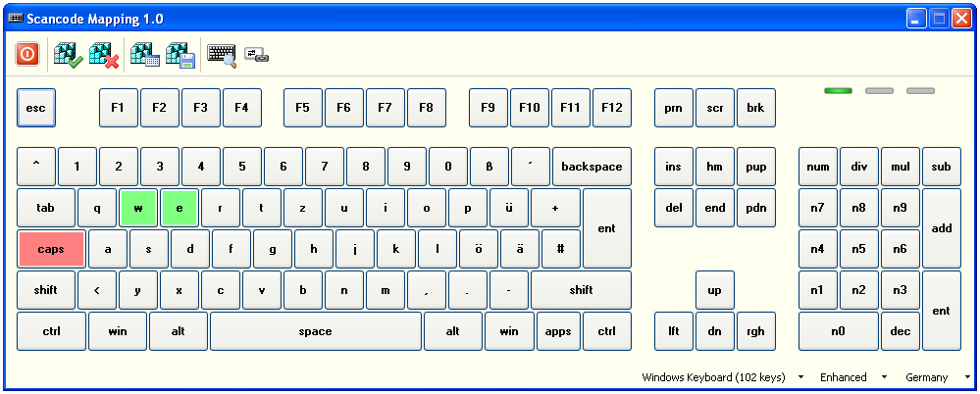980x394 pixels.
Task: Select the num lock key on numpad
Action: point(817,167)
